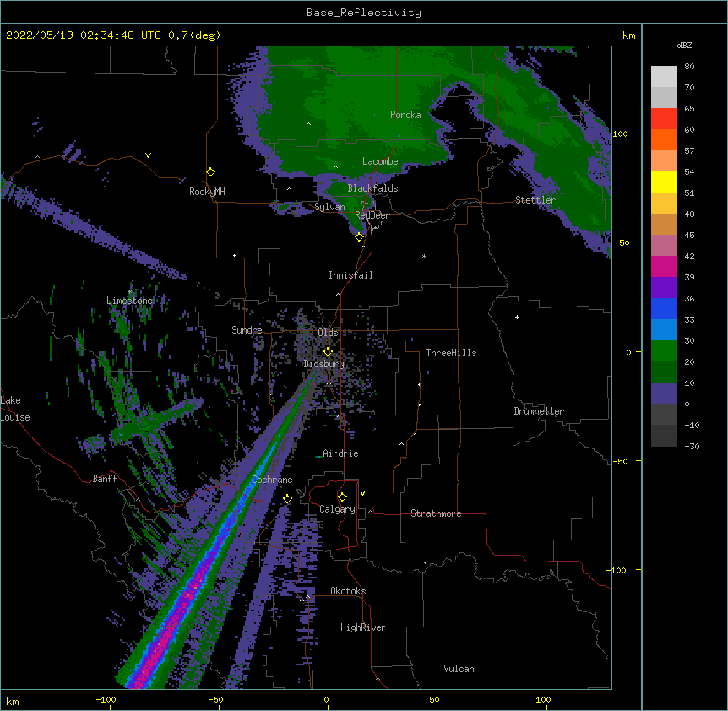
Task: Click the Lacombe city label
Action: coord(380,161)
